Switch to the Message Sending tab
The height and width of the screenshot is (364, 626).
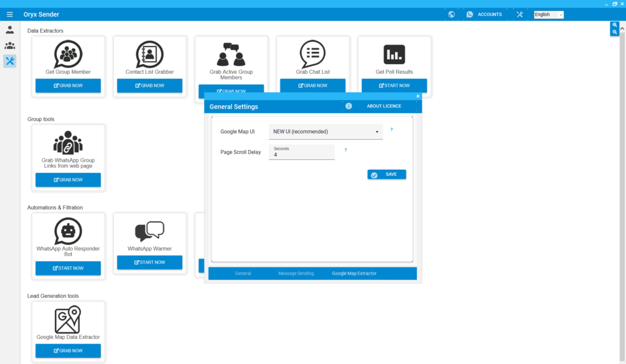click(x=296, y=274)
